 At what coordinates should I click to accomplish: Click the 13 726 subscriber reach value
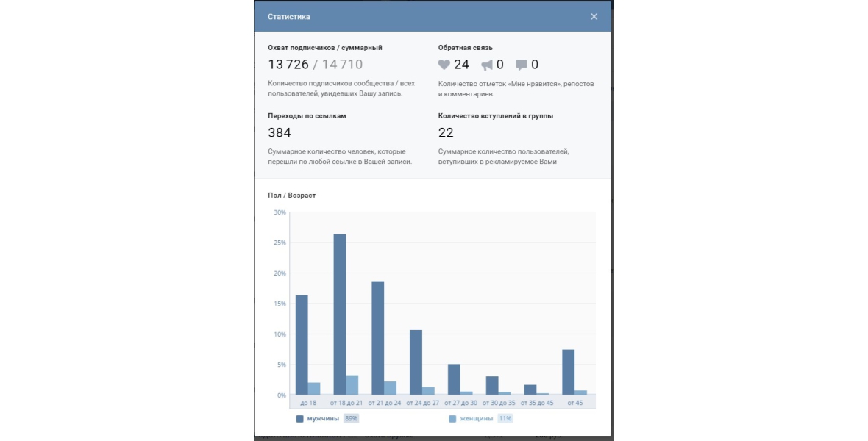pos(288,65)
